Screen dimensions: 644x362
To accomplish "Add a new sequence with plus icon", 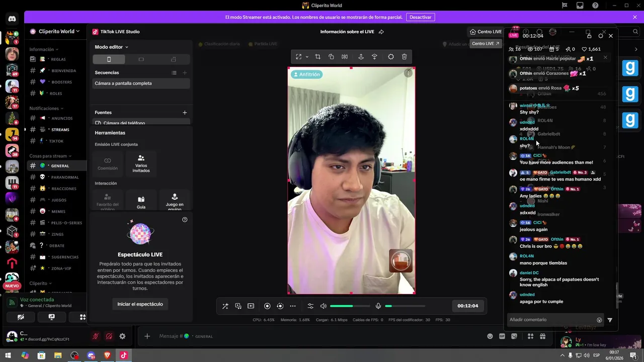I will pos(185,72).
